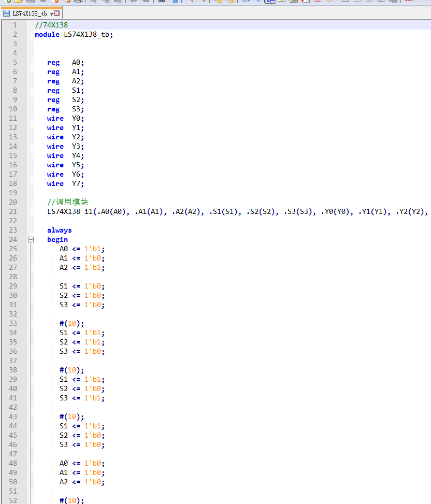The image size is (431, 504).
Task: Zoom out of the text
Action: click(x=204, y=3)
